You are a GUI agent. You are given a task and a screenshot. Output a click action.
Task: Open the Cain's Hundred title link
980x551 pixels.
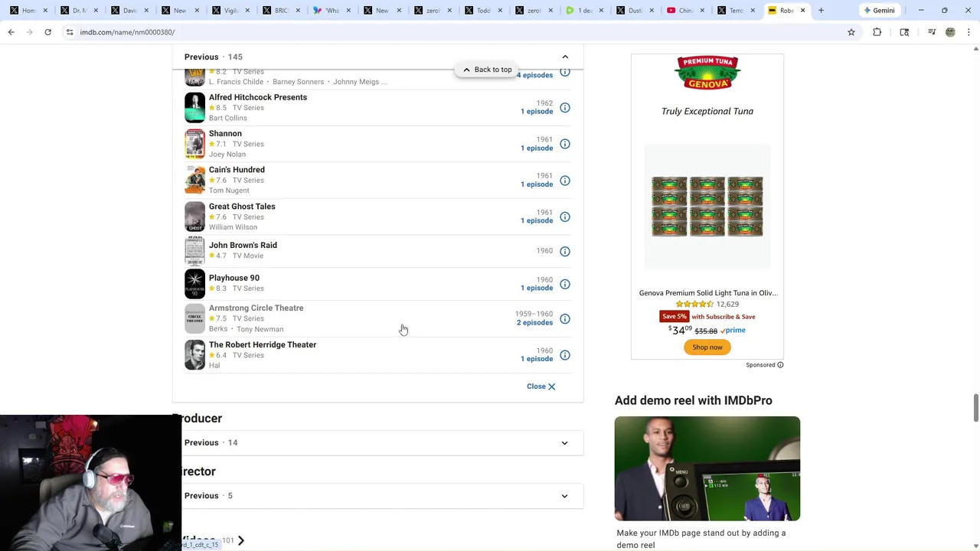click(x=237, y=170)
